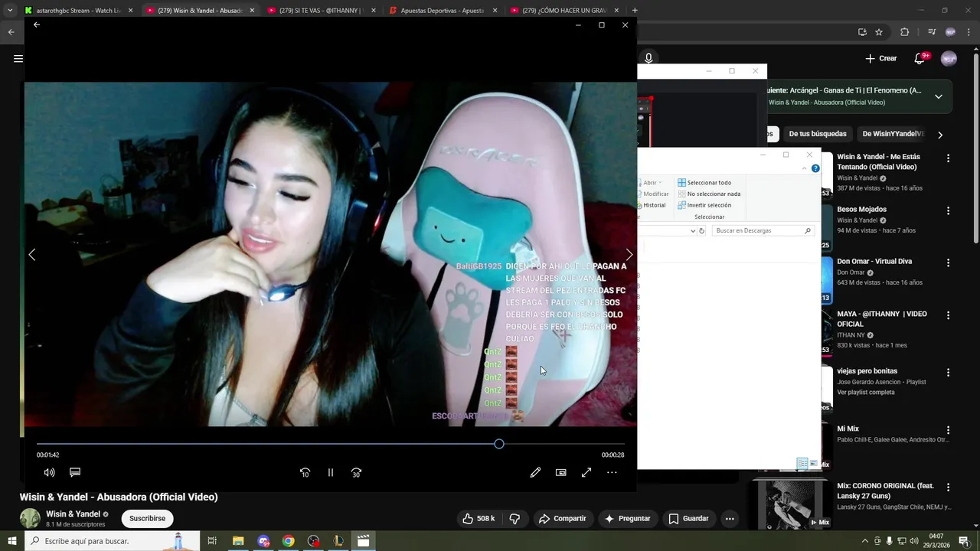Show more chips with right arrow

click(940, 135)
